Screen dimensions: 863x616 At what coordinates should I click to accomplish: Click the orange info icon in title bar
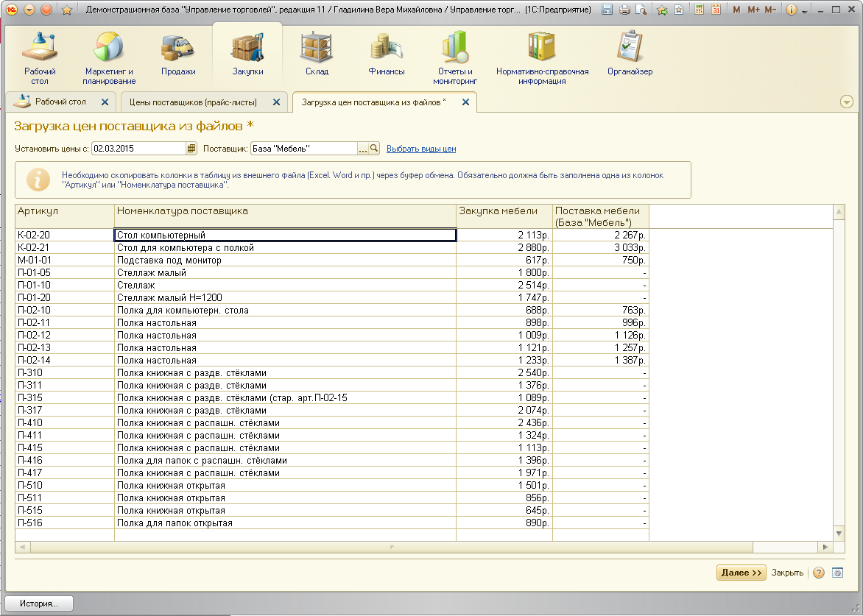pos(792,10)
